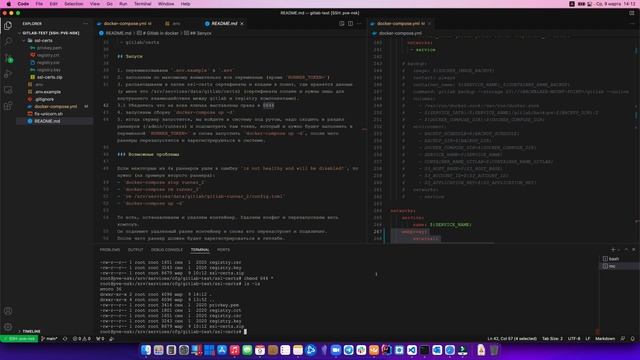640x360 pixels.
Task: Close the terminal panel
Action: click(x=634, y=249)
